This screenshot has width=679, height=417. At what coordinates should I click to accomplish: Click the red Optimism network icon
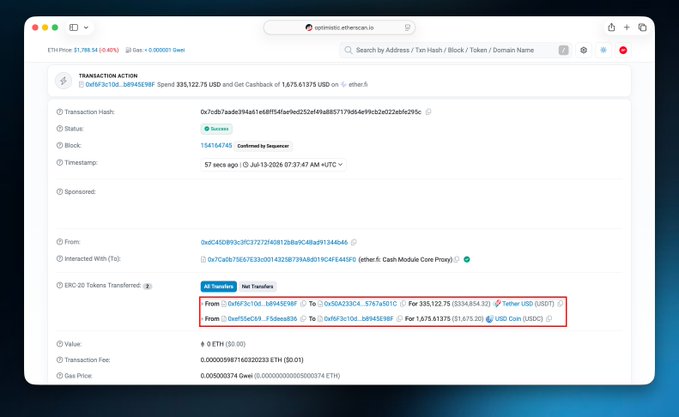tap(623, 50)
